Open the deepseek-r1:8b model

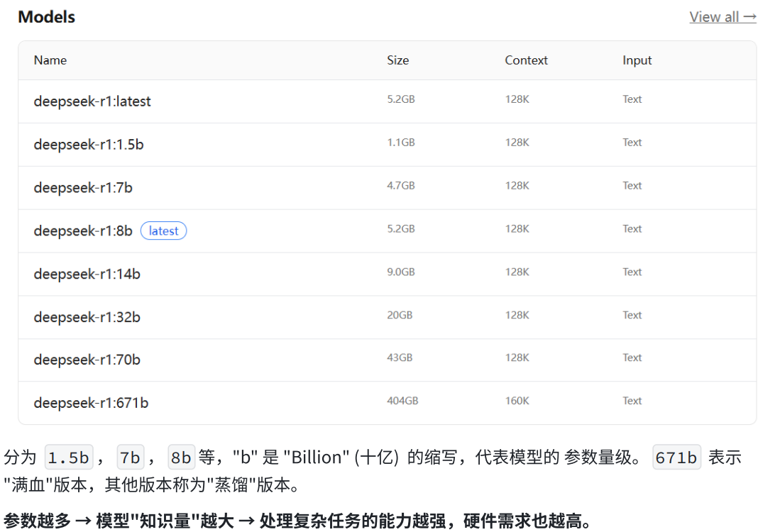[83, 231]
